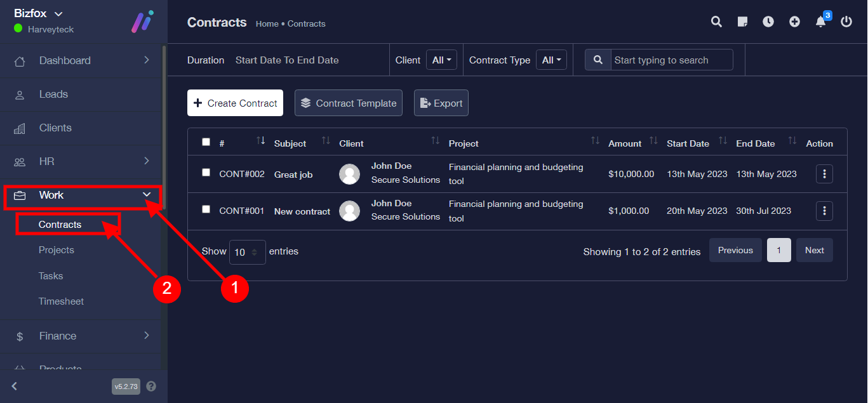This screenshot has width=868, height=403.
Task: Check the select-all checkbox in table header
Action: pos(206,142)
